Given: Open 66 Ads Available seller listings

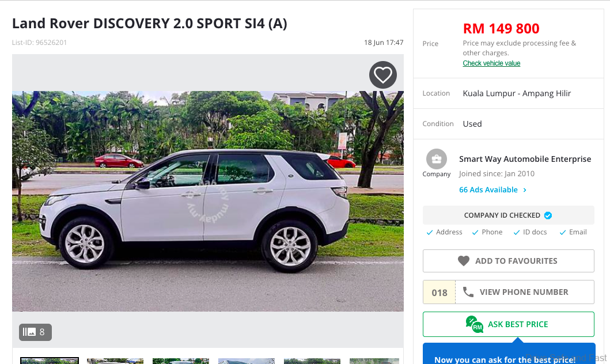Looking at the screenshot, I should click(488, 190).
